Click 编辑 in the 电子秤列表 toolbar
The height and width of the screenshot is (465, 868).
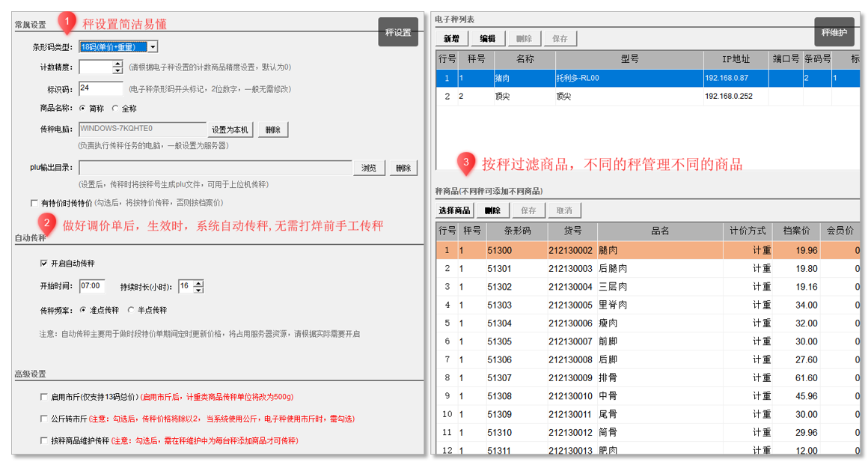tap(488, 38)
